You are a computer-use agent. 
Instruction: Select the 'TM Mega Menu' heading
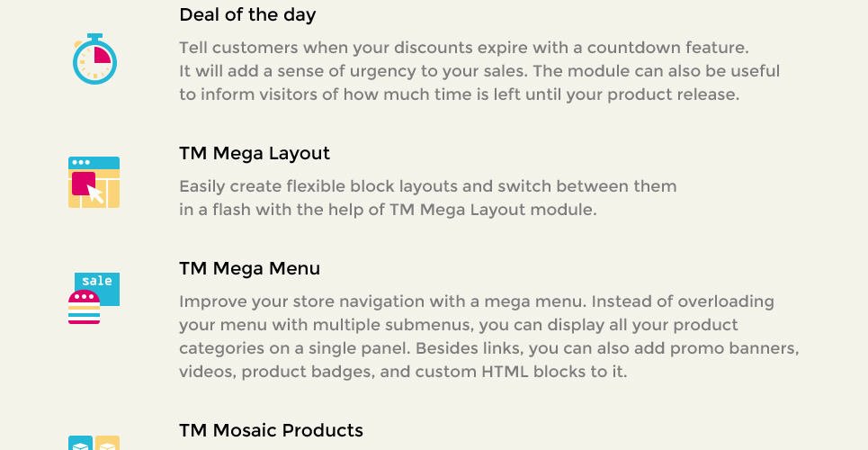point(250,269)
